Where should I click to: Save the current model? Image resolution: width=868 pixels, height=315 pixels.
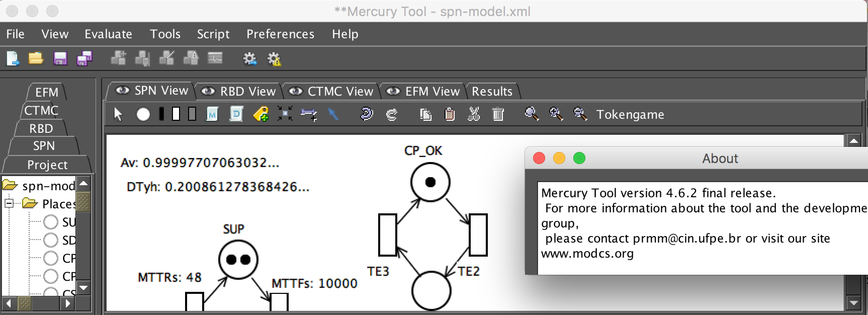(60, 59)
